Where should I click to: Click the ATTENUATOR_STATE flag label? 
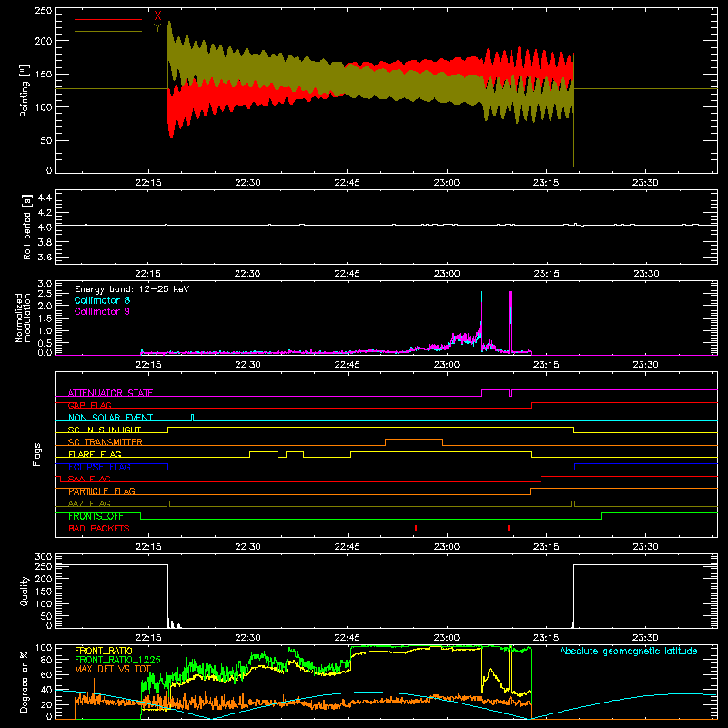point(110,393)
